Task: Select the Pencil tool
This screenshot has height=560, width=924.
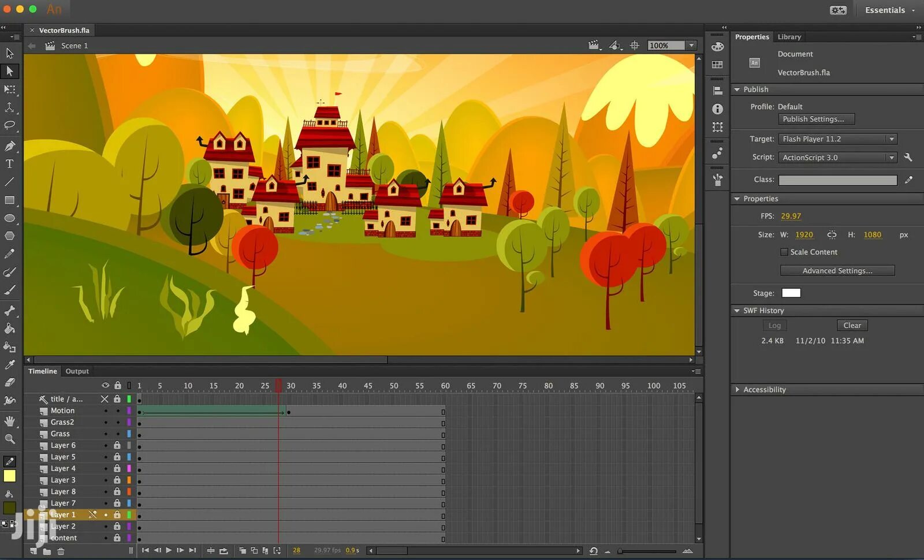Action: point(10,254)
